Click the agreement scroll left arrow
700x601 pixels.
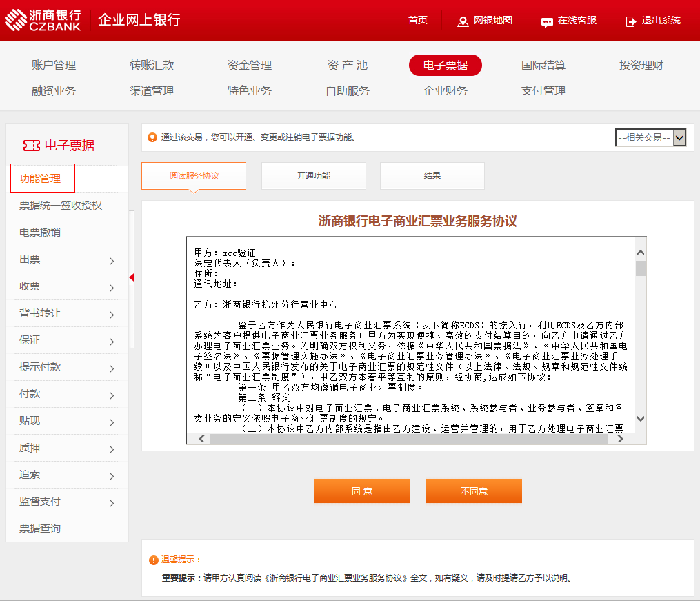point(202,439)
